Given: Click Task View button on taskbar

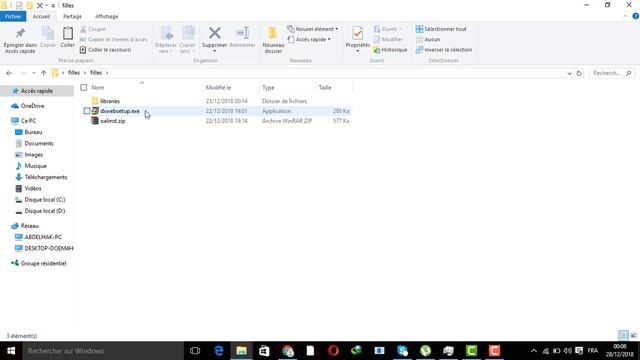Looking at the screenshot, I should [195, 351].
